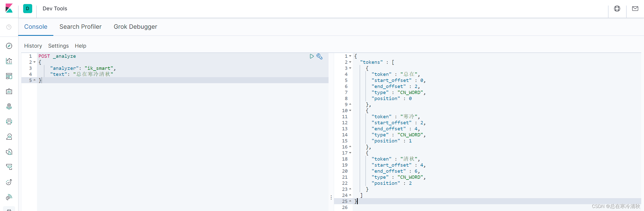Open Discover compass icon in sidebar
The width and height of the screenshot is (644, 211).
(x=9, y=46)
